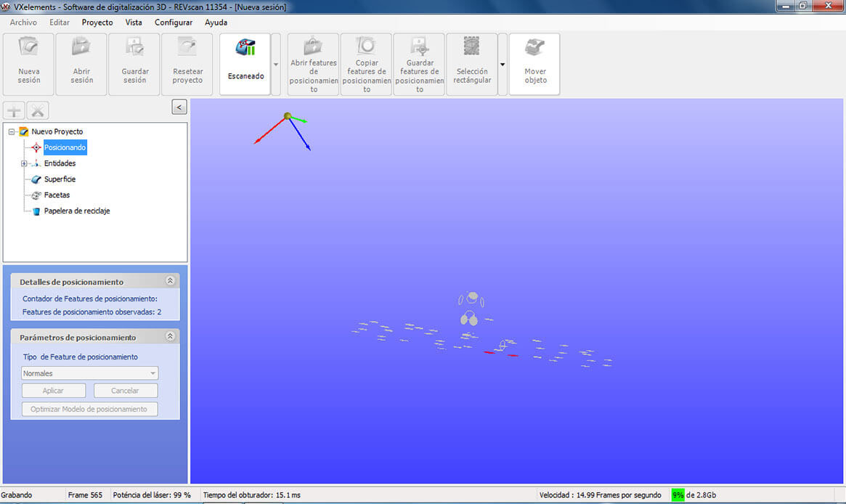Collapse the Detalles de posicionamiento section

tap(170, 280)
